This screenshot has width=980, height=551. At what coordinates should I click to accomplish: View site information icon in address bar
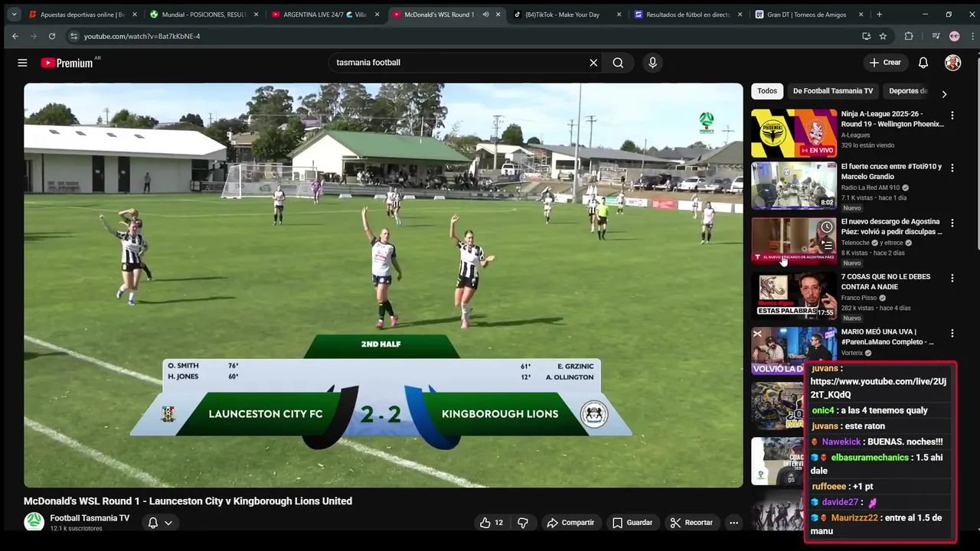point(73,36)
